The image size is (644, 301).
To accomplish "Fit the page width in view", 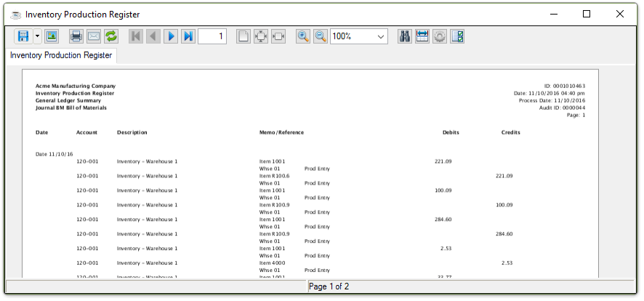I will point(278,36).
